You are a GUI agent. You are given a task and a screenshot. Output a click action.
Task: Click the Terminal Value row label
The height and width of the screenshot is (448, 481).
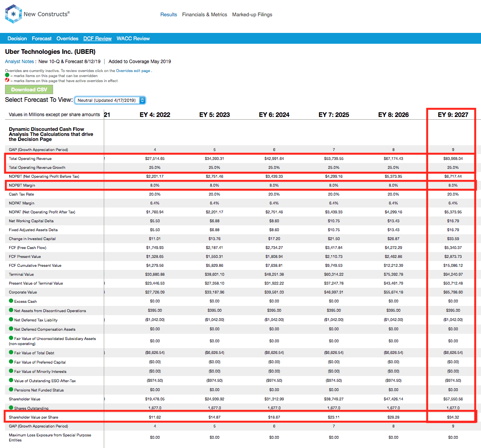point(21,275)
